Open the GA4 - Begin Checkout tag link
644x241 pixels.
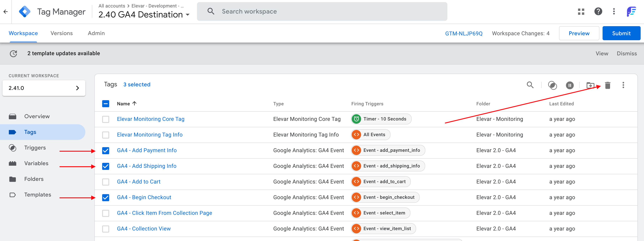[144, 197]
